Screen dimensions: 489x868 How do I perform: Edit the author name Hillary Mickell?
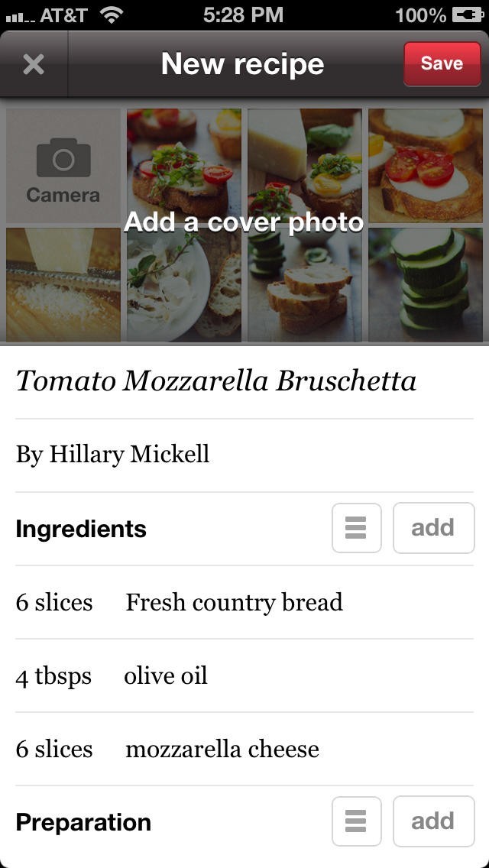click(x=112, y=455)
